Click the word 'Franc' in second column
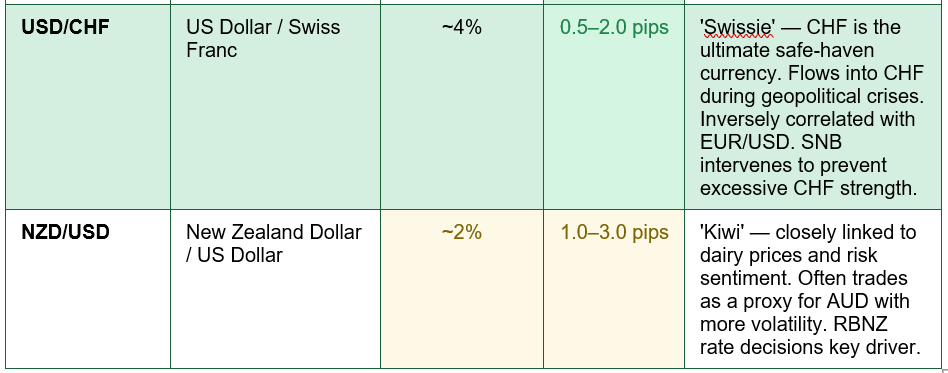Viewport: 948px width, 373px height. pos(212,50)
